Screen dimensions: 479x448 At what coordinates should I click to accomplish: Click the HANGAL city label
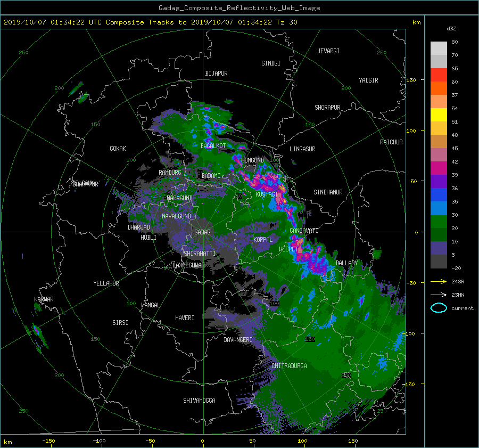click(150, 305)
